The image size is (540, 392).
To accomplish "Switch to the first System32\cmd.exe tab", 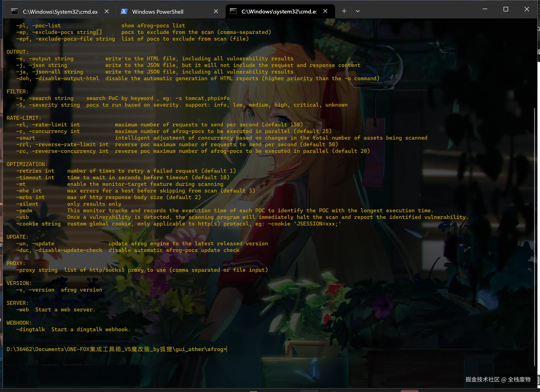I will click(60, 12).
